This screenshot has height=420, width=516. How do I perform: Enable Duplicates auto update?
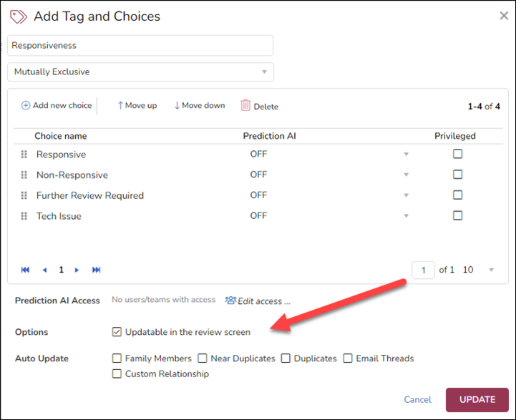click(x=286, y=358)
